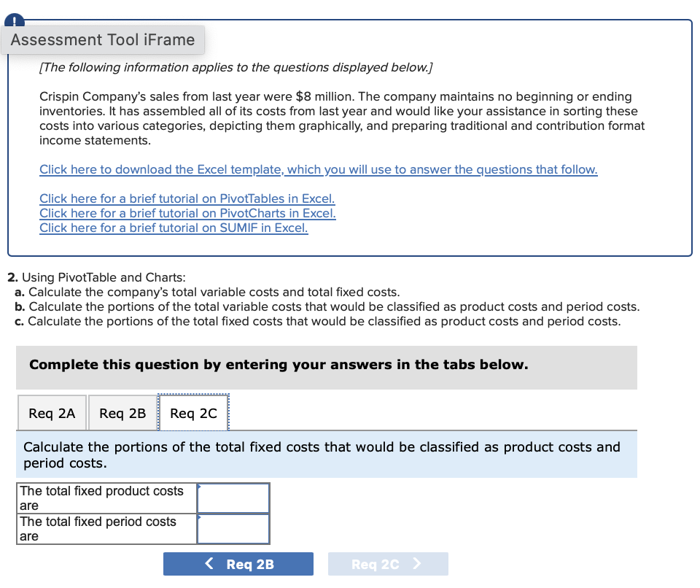Click the chevron arrow on Req 2B button
700x588 pixels.
point(208,563)
